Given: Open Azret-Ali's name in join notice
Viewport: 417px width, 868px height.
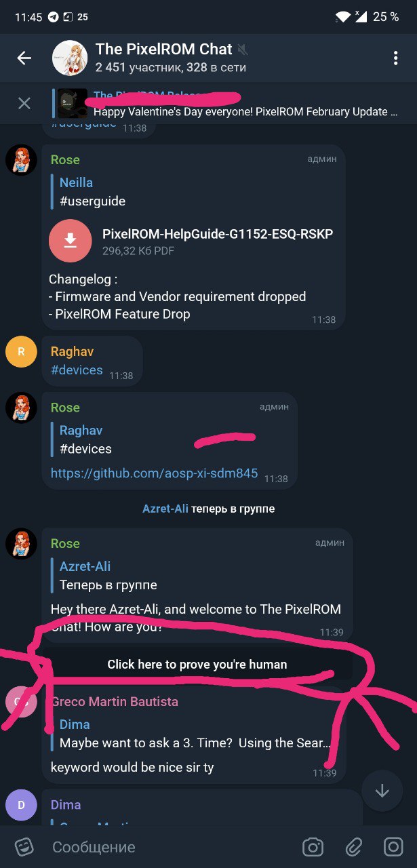Looking at the screenshot, I should [x=165, y=509].
